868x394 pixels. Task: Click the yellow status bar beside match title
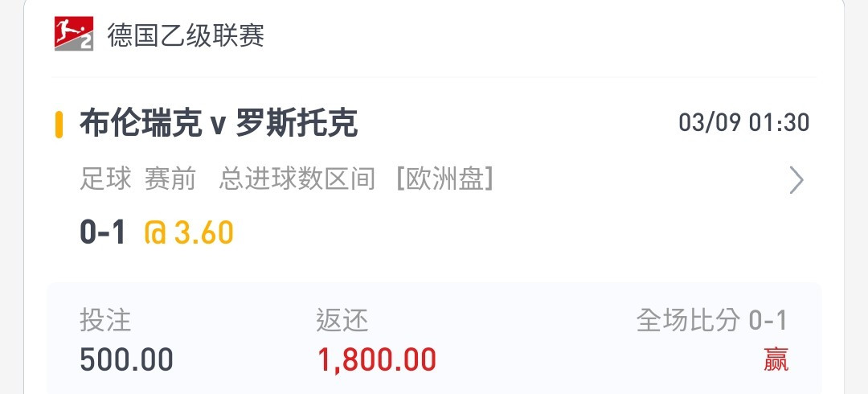pyautogui.click(x=59, y=124)
